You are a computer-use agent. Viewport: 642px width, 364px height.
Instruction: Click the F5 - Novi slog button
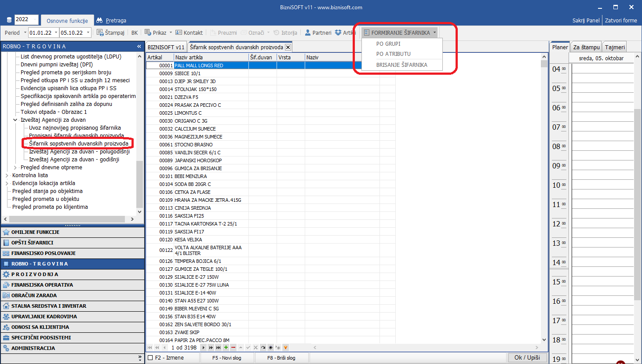[226, 358]
